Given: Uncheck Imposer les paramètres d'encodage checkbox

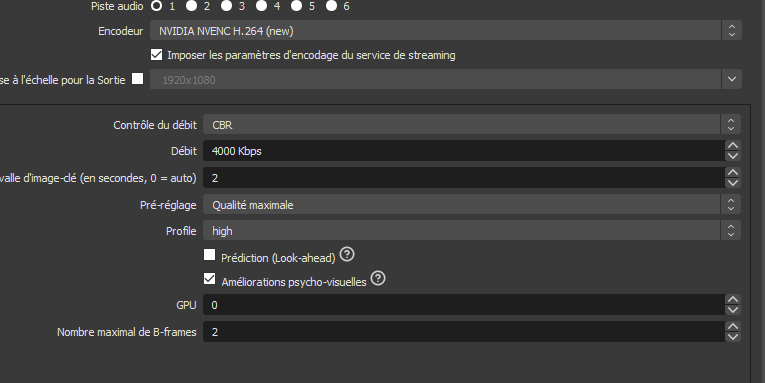Looking at the screenshot, I should [x=157, y=55].
